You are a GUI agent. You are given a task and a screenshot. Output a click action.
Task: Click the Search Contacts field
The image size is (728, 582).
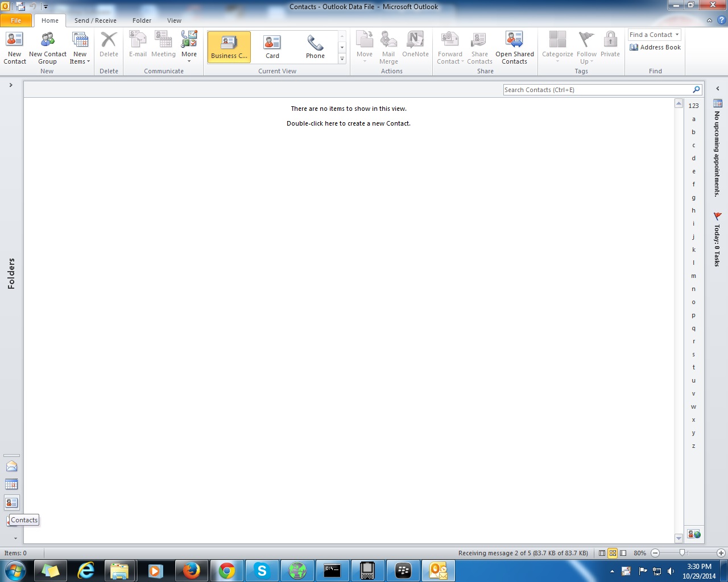[597, 90]
